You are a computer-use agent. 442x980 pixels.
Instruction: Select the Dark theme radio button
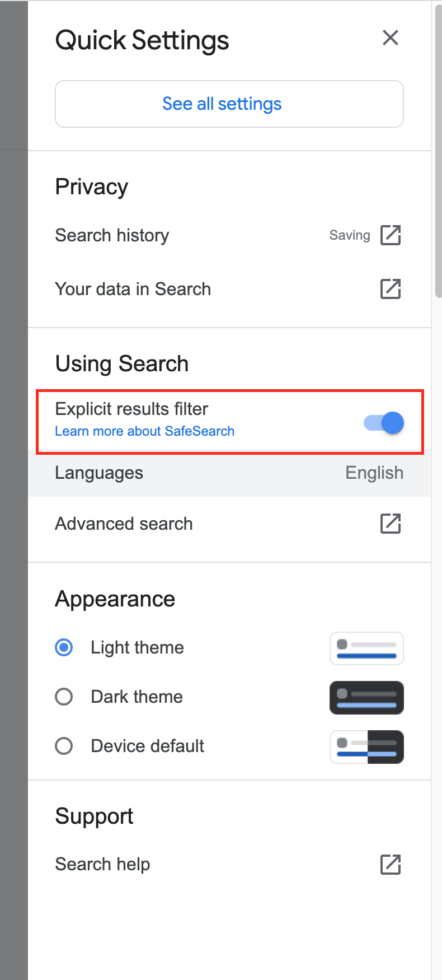pyautogui.click(x=64, y=697)
